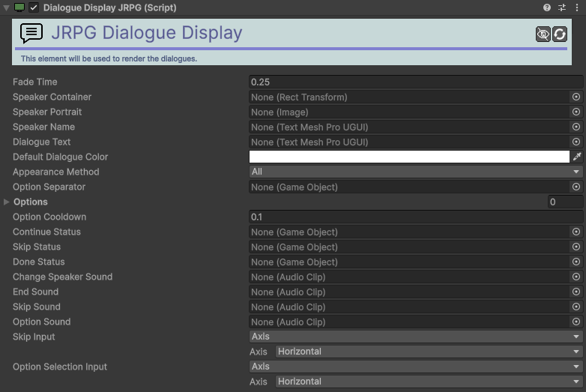Click the refresh icon in JRPG header
The image size is (586, 392).
(x=560, y=34)
